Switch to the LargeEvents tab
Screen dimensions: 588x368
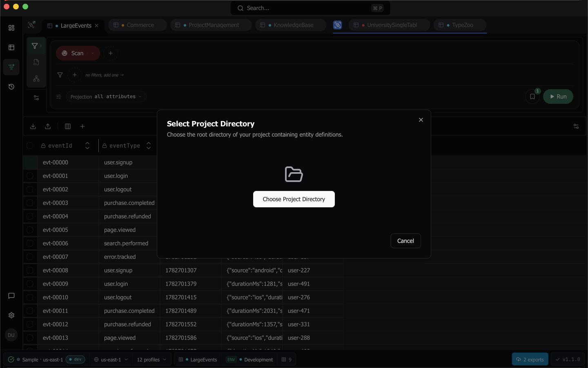point(73,25)
